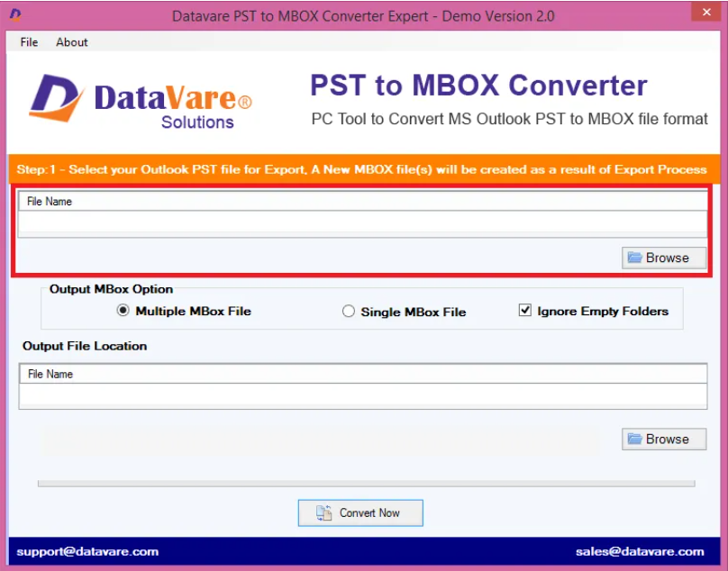The height and width of the screenshot is (571, 728).
Task: Click the Output MBox Option group label
Action: [112, 289]
